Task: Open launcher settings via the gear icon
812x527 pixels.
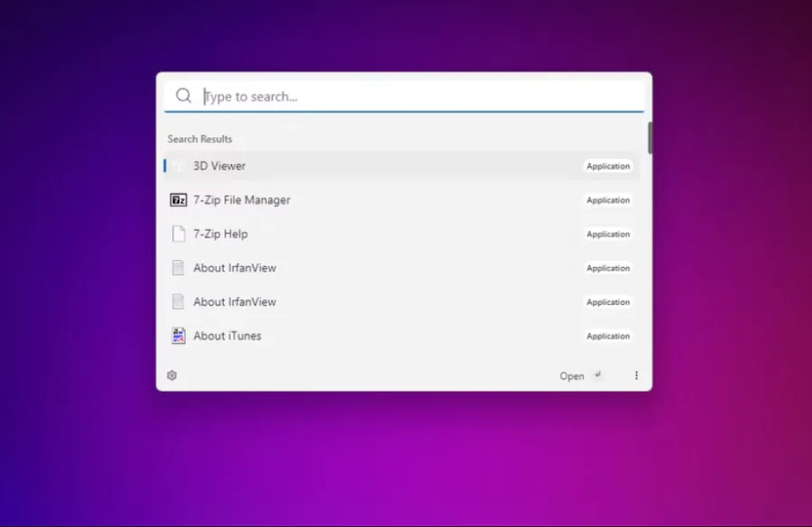Action: (171, 375)
